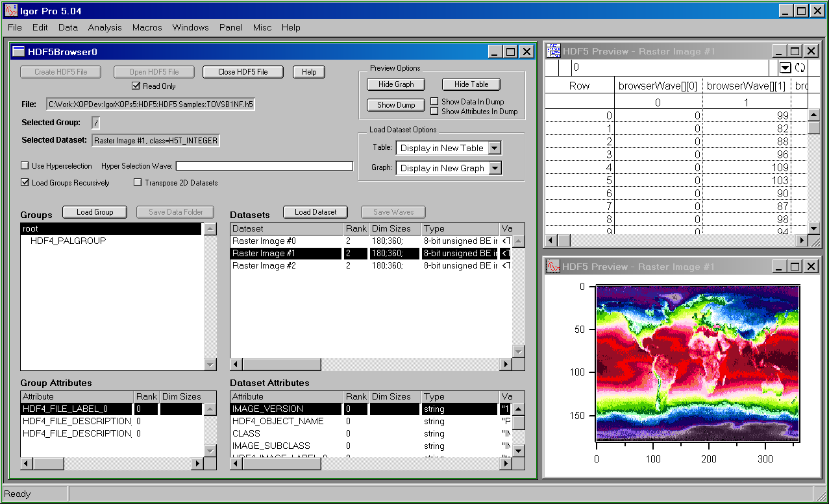Enable Show Data In Dump
The image size is (829, 504).
pos(434,101)
